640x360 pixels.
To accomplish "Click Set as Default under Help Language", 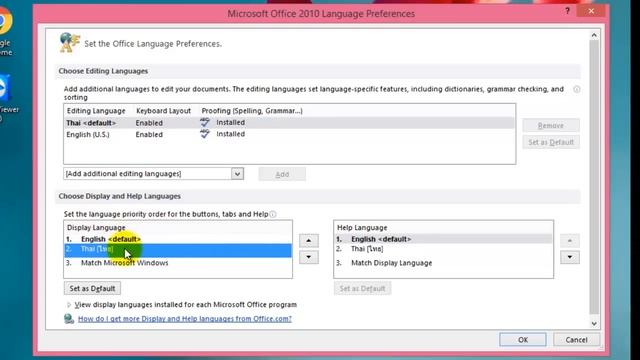I will [362, 288].
